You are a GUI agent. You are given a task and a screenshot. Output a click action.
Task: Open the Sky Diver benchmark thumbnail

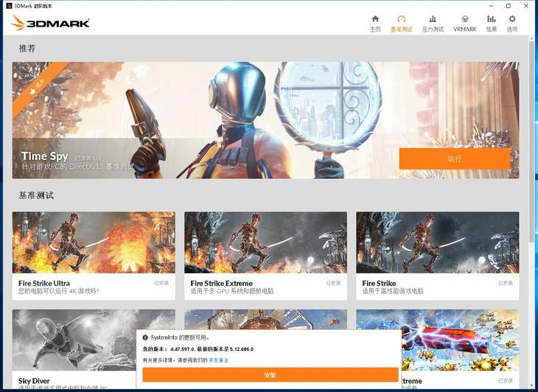tap(74, 340)
